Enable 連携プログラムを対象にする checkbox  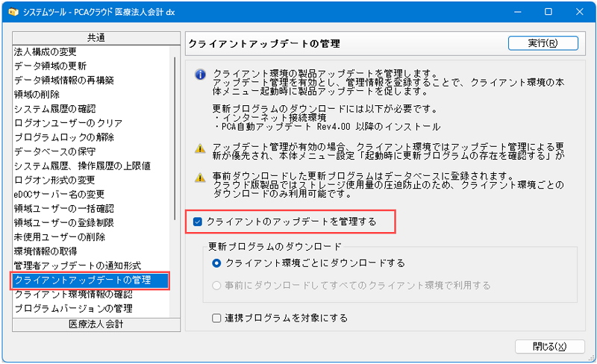pos(216,318)
